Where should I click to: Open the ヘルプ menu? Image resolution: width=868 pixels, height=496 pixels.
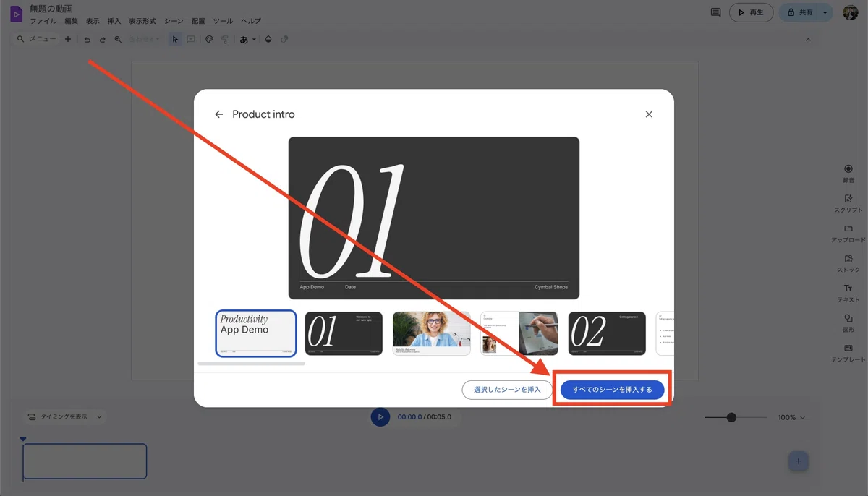pyautogui.click(x=251, y=22)
